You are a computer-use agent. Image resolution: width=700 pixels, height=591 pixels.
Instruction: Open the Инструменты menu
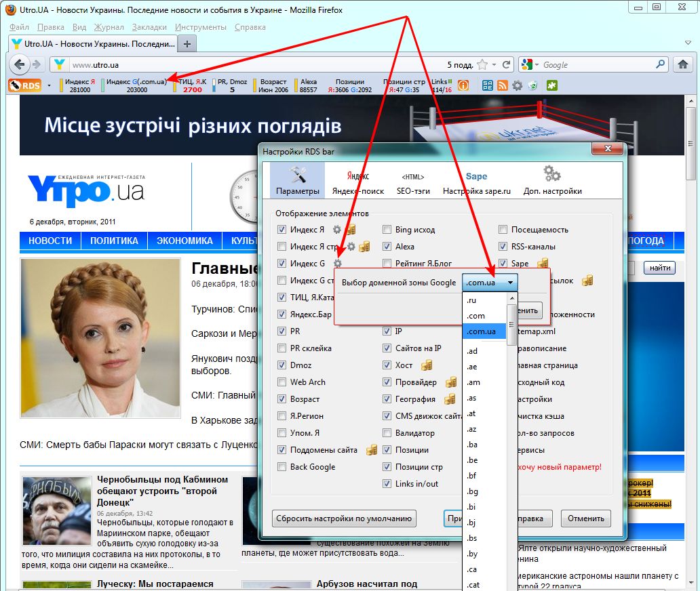click(x=201, y=27)
